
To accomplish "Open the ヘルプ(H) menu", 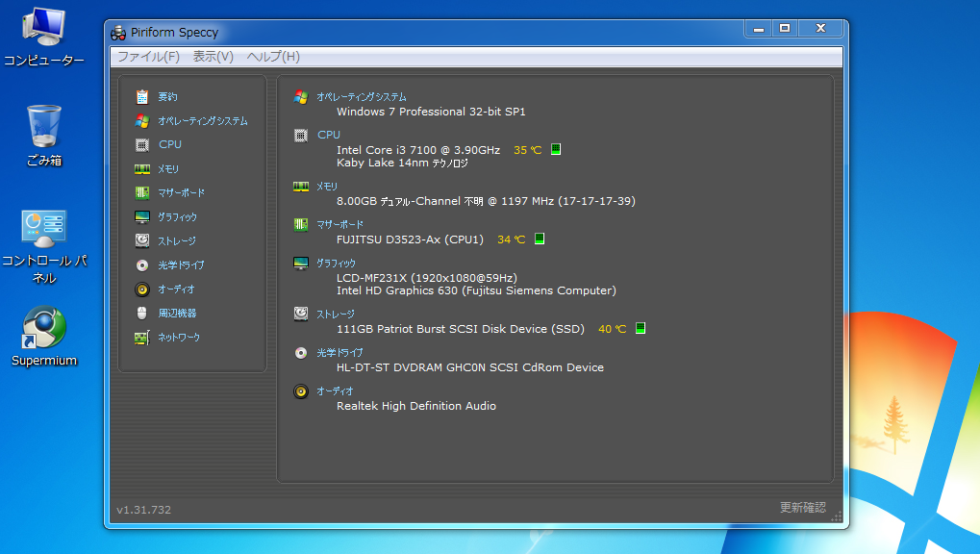I will (x=273, y=57).
